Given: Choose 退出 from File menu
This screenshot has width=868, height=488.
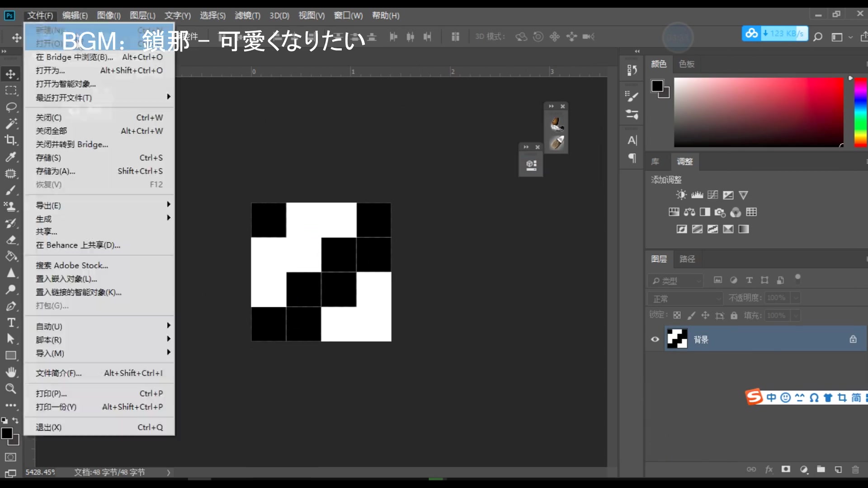Looking at the screenshot, I should point(99,427).
